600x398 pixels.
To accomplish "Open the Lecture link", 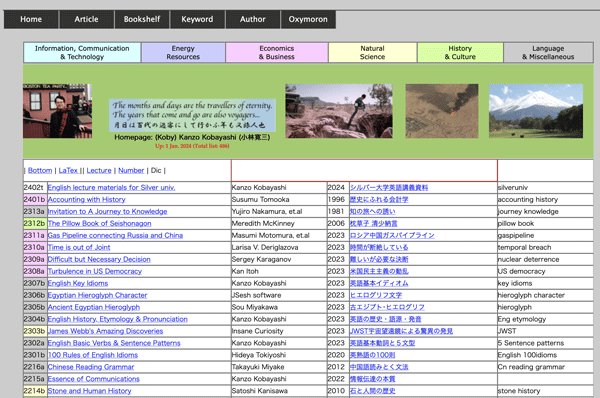I will (99, 170).
